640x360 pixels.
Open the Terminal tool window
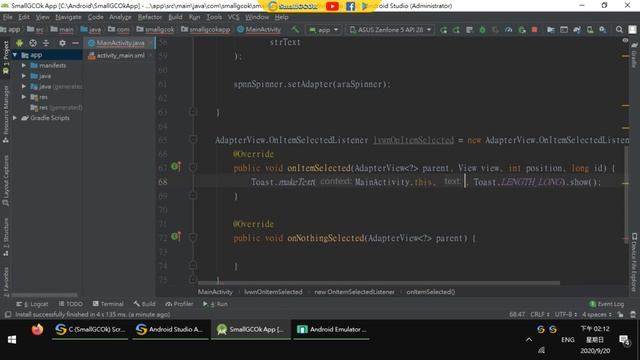(x=108, y=304)
